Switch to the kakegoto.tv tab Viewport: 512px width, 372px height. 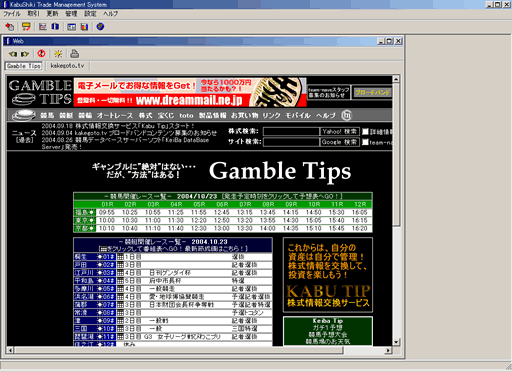click(x=67, y=66)
